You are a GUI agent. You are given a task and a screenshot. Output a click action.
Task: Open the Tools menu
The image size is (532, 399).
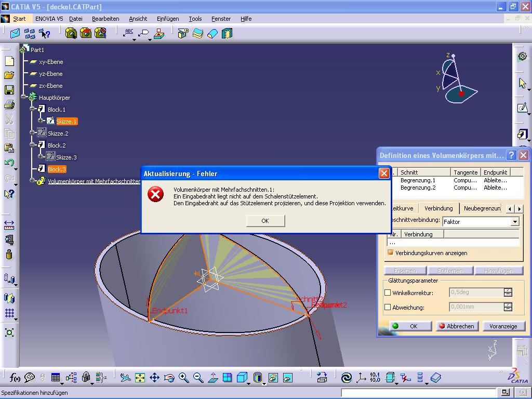(x=195, y=19)
